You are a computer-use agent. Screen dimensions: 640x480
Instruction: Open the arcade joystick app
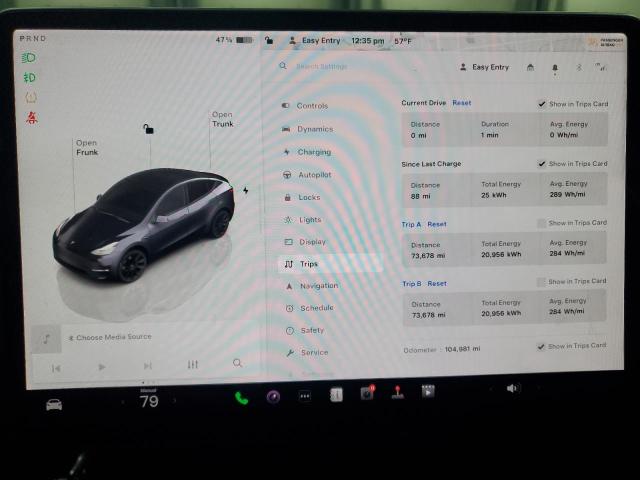coord(398,392)
